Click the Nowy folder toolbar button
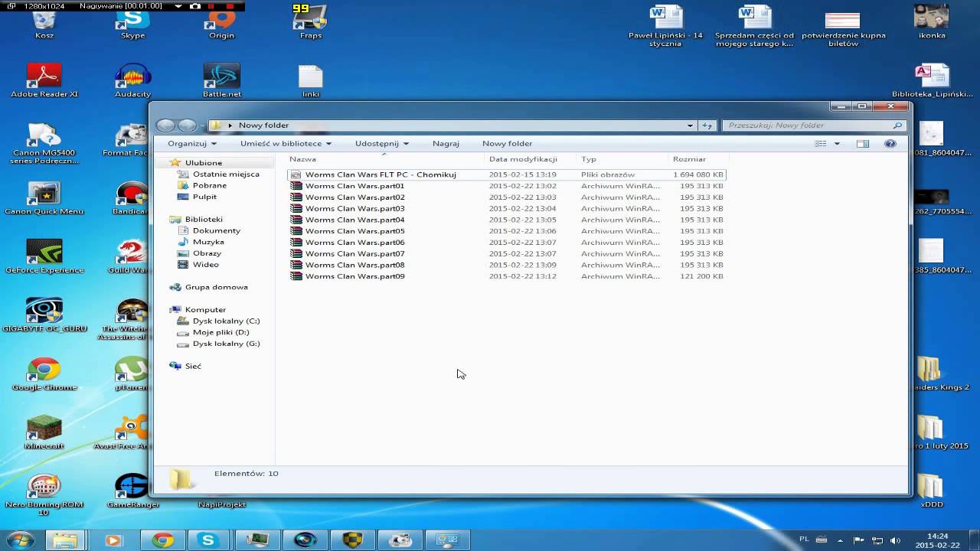Viewport: 980px width, 551px height. click(507, 143)
